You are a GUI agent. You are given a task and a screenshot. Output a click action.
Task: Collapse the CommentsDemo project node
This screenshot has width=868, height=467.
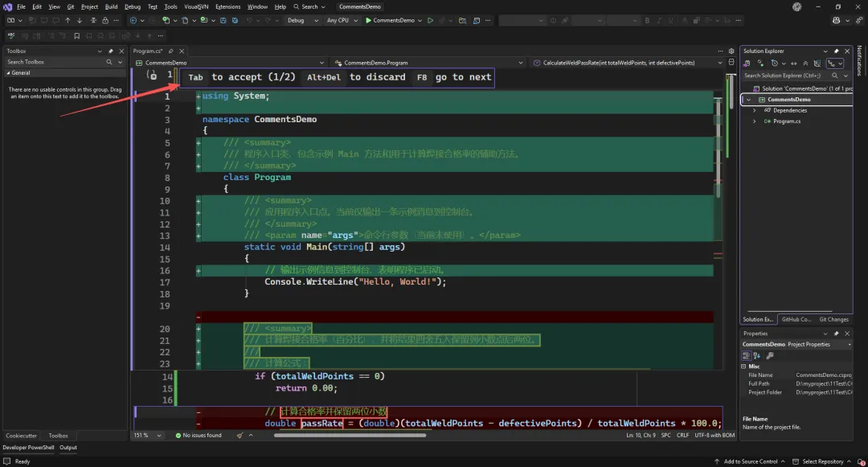[748, 100]
